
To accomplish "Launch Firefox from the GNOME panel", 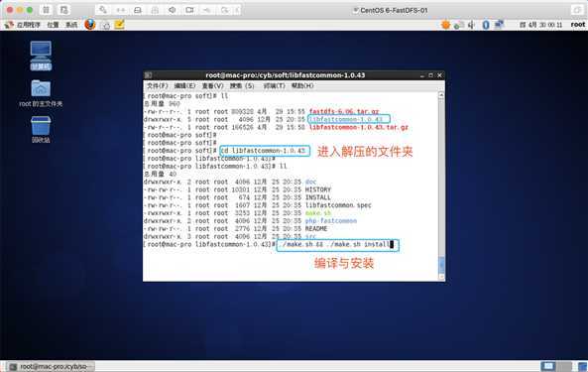I will (x=90, y=25).
